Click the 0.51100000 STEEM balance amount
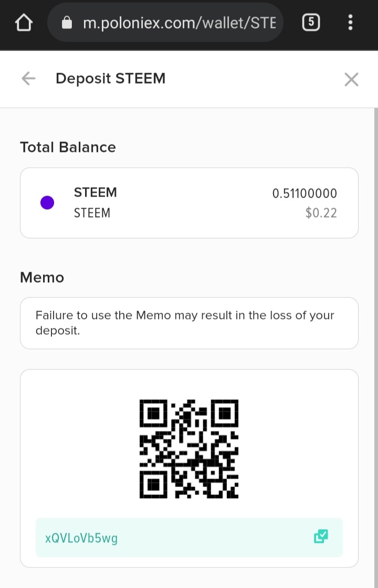 click(304, 193)
